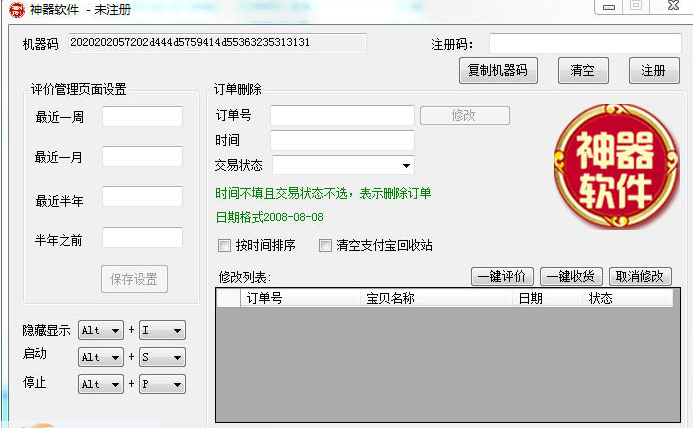The image size is (693, 428).
Task: Open the 交易状态 dropdown
Action: (x=343, y=165)
